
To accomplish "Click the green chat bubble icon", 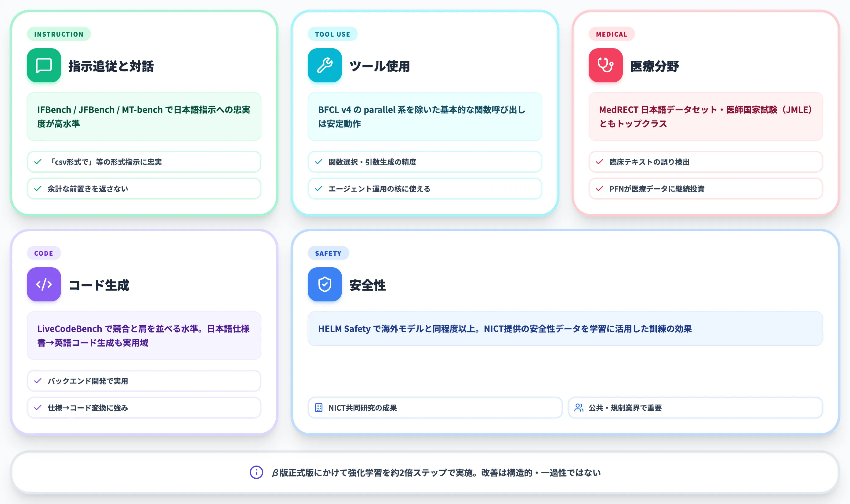I will tap(44, 65).
